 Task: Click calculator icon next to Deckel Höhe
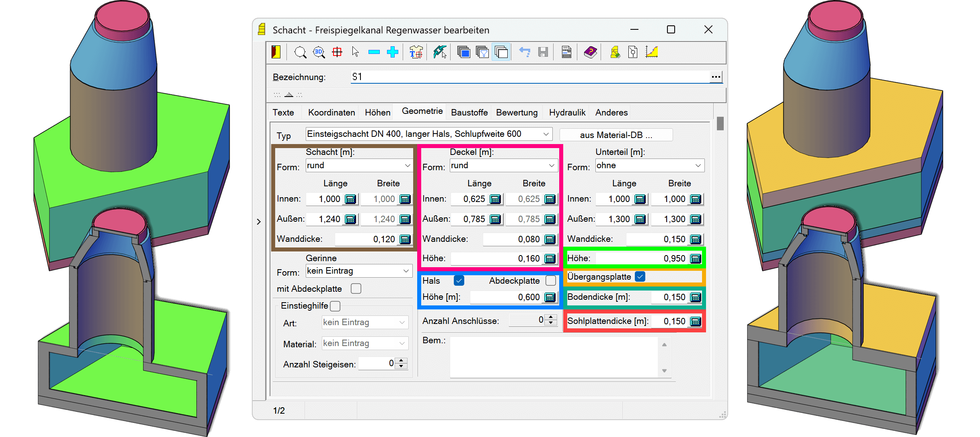(x=550, y=259)
